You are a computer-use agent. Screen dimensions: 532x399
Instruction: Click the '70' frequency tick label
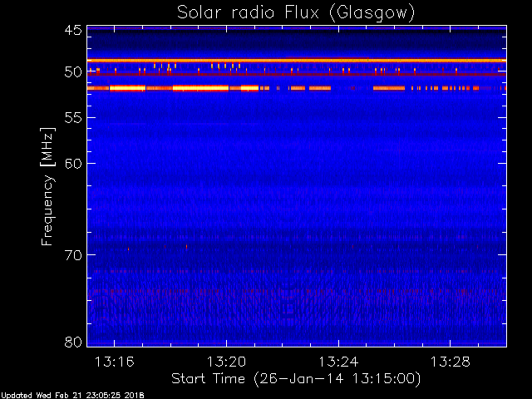tap(73, 255)
